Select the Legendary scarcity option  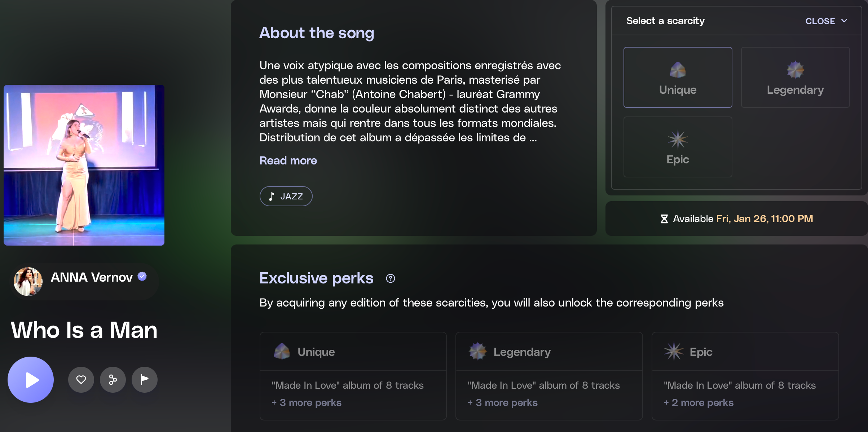[795, 77]
